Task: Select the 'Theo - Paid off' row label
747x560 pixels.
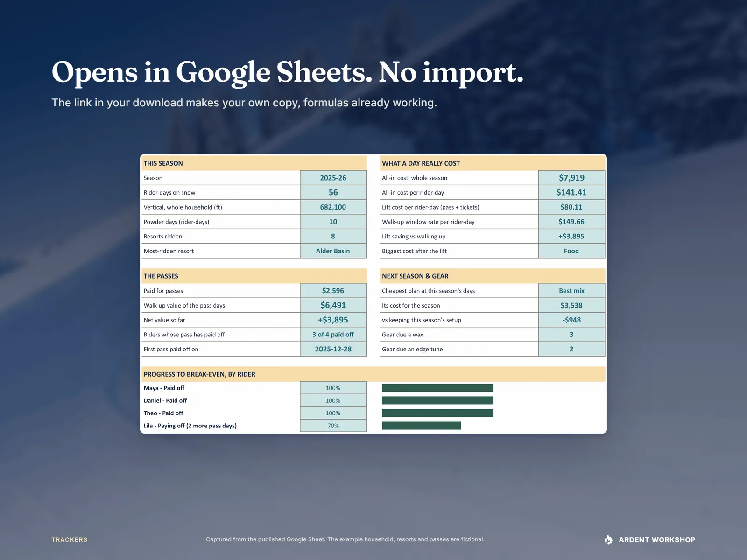Action: click(x=163, y=413)
